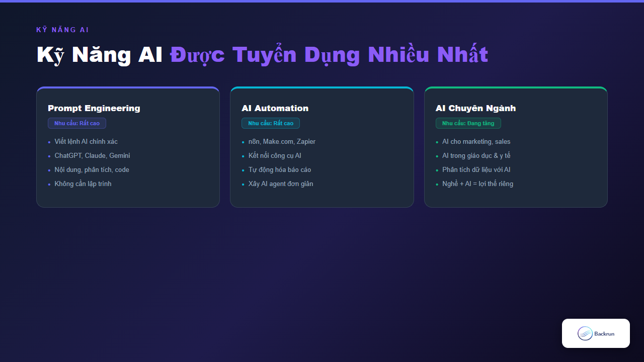This screenshot has height=362, width=644.
Task: Click the heading 'Kỹ Năng AI Được Tuyển Dụng Nhiều Nhất'
Action: tap(262, 55)
